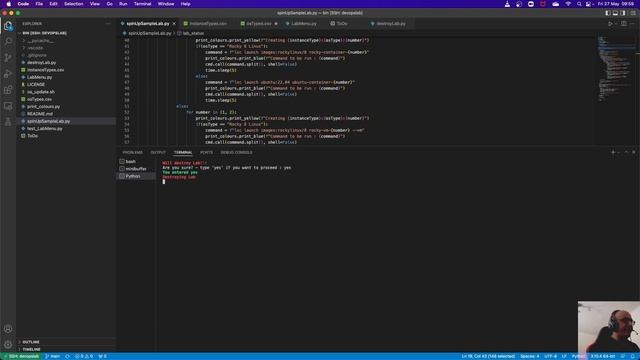
Task: Open the Extensions view
Action: [x=8, y=90]
